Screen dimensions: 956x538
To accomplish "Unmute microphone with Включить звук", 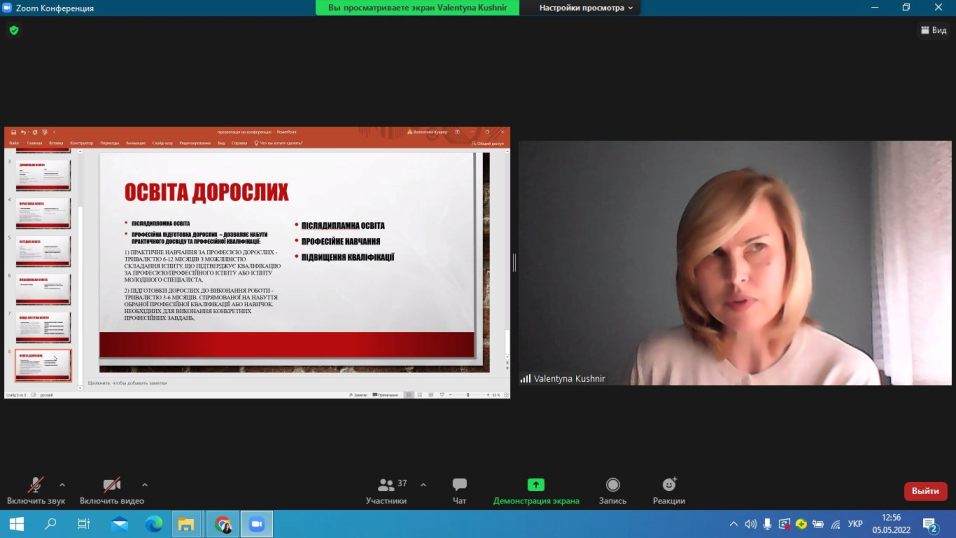I will pyautogui.click(x=36, y=485).
